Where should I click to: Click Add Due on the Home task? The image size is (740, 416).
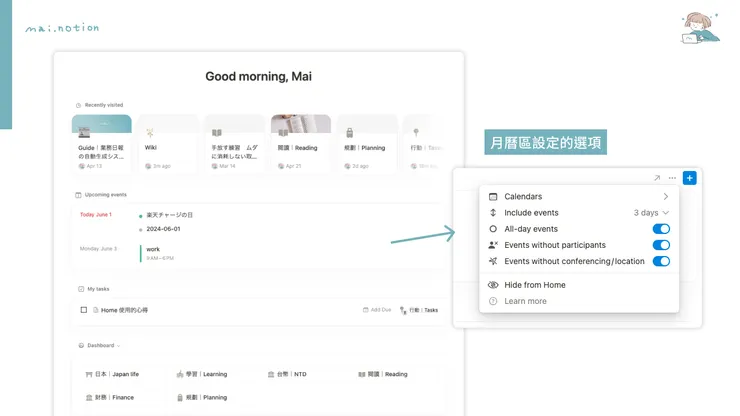coord(377,310)
